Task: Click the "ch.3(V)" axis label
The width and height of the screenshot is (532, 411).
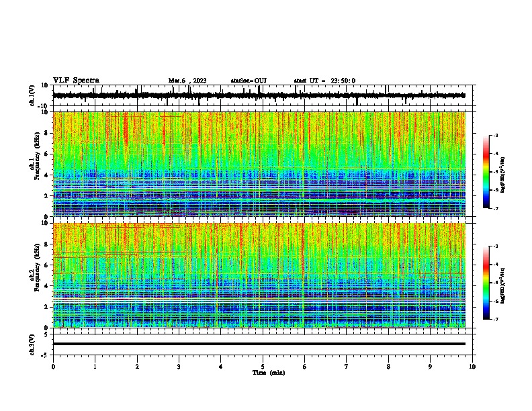Action: 32,345
